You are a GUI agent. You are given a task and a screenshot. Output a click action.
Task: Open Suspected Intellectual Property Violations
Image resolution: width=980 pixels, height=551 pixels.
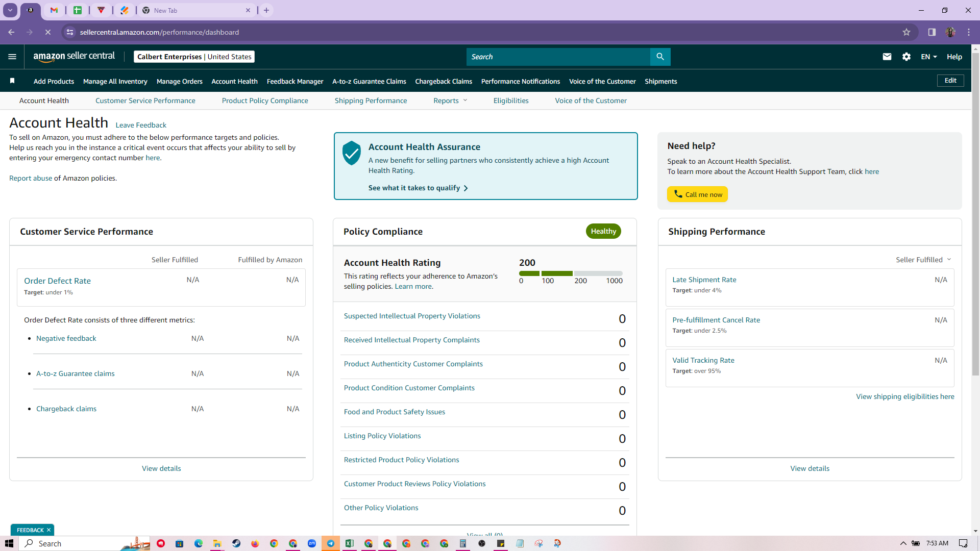coord(412,316)
